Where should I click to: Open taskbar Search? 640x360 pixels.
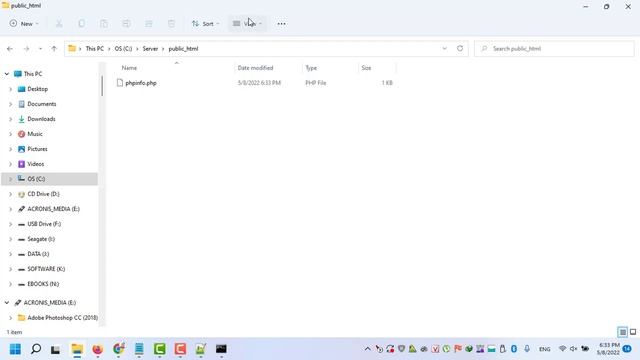pyautogui.click(x=36, y=349)
